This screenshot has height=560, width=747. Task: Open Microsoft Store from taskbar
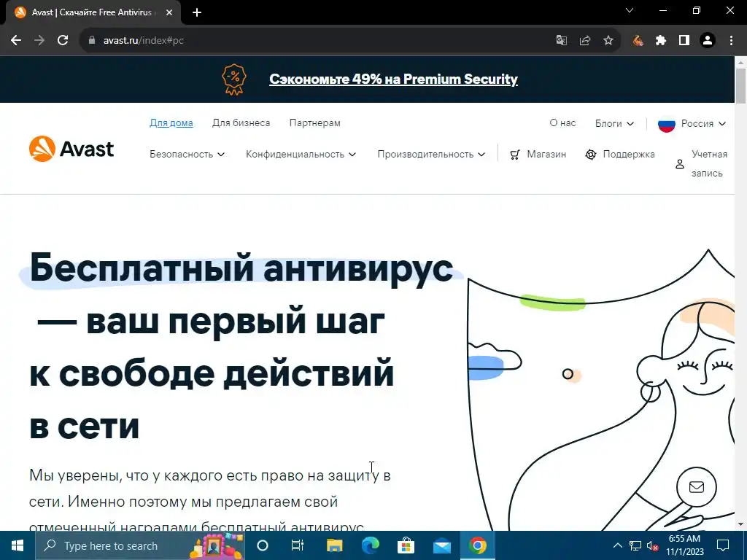(x=406, y=545)
